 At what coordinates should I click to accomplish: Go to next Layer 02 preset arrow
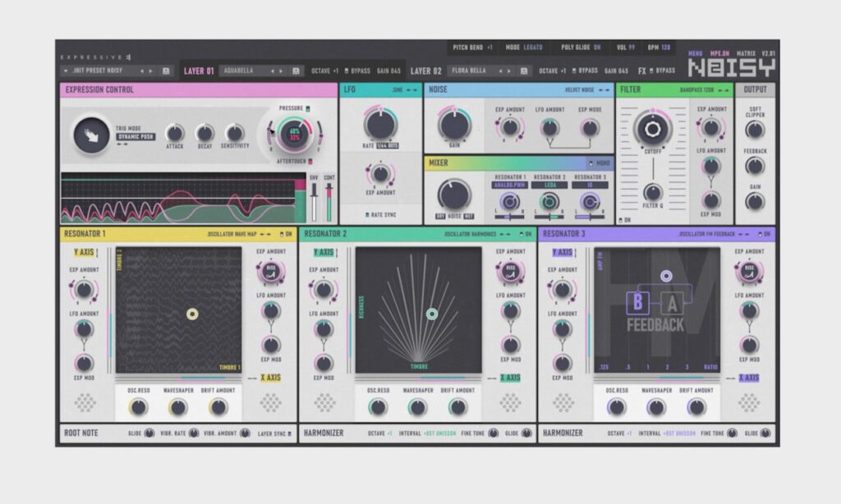(x=509, y=71)
